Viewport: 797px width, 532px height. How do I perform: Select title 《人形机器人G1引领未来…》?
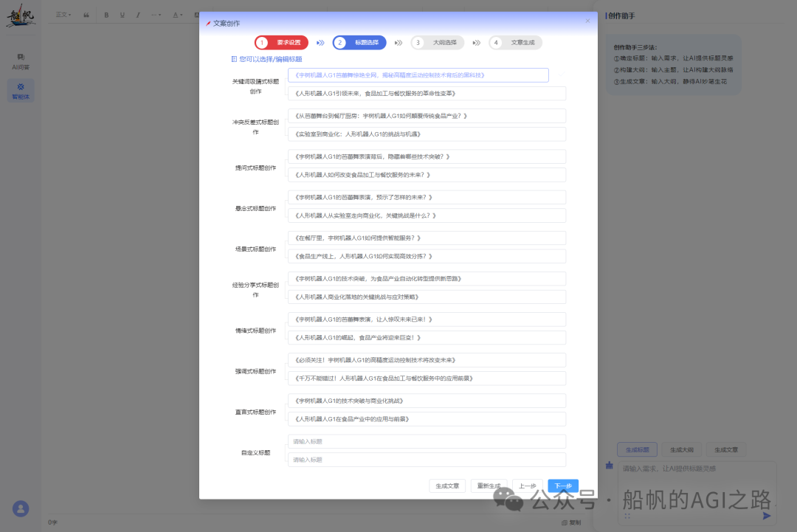click(x=427, y=94)
